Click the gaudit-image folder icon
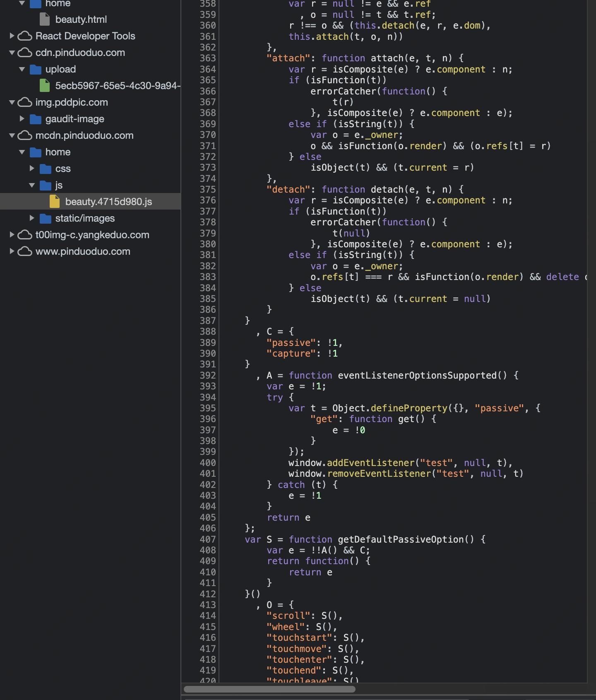596x700 pixels. pyautogui.click(x=36, y=119)
